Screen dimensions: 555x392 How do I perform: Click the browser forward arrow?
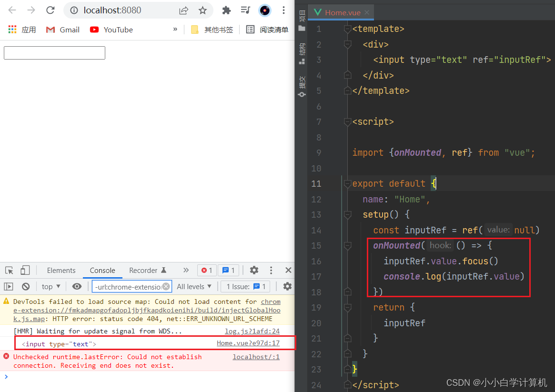tap(31, 10)
